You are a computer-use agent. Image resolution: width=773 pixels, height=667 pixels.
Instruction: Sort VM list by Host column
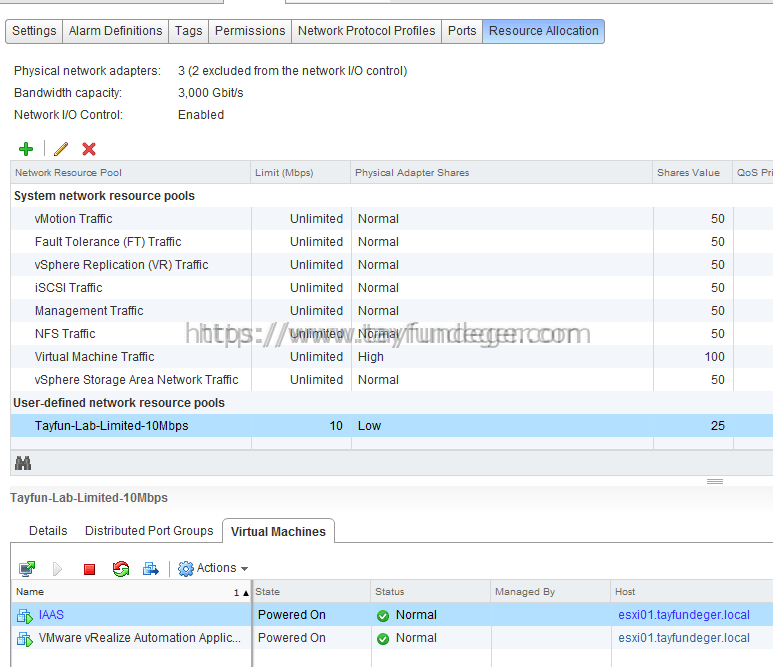(692, 592)
